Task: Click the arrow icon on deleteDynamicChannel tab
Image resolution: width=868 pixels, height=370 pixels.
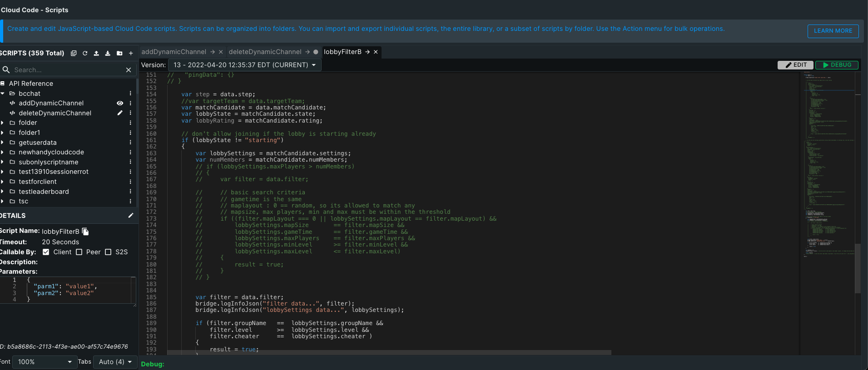Action: pos(308,52)
